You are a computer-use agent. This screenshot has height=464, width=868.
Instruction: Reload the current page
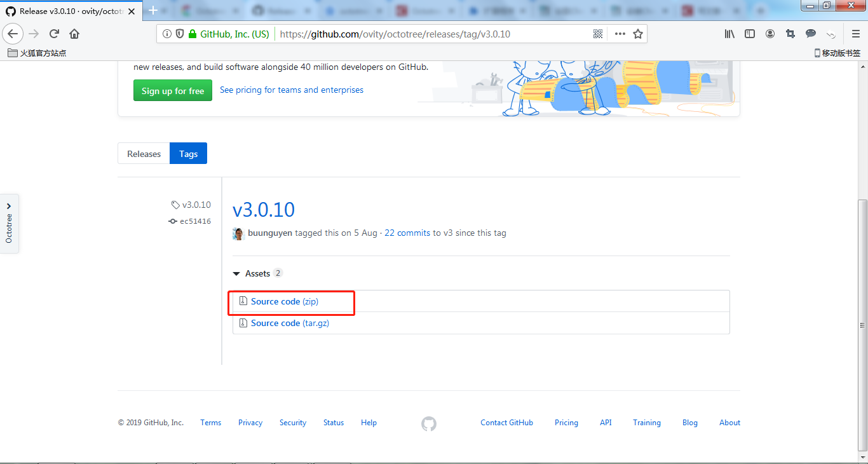54,34
